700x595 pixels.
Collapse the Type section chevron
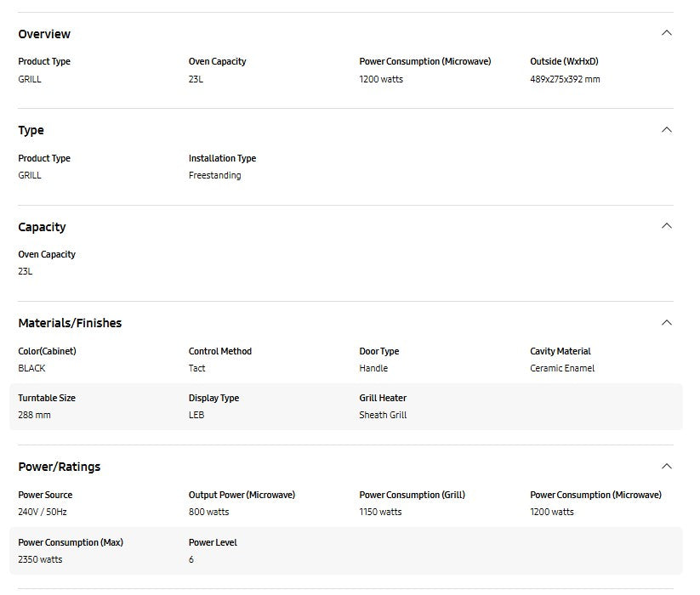666,130
